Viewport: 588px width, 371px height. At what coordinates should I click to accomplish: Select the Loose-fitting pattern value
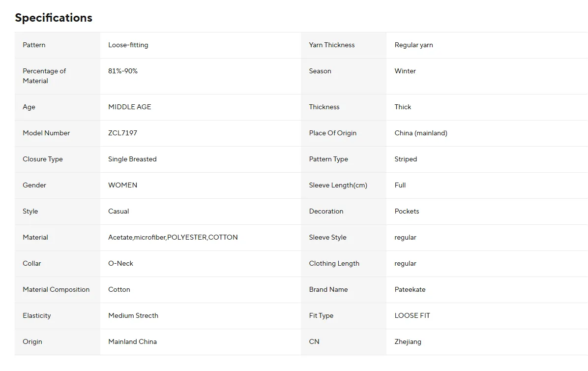click(128, 45)
